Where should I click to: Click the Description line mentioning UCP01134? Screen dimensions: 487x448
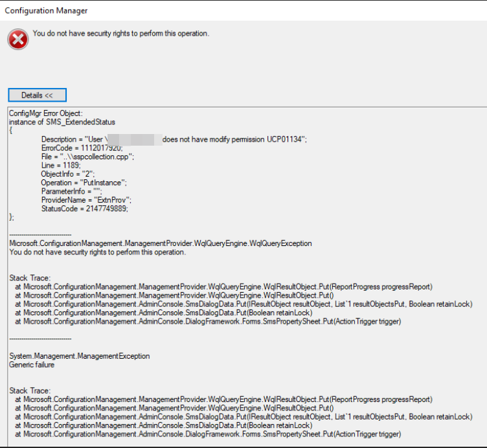click(x=174, y=139)
